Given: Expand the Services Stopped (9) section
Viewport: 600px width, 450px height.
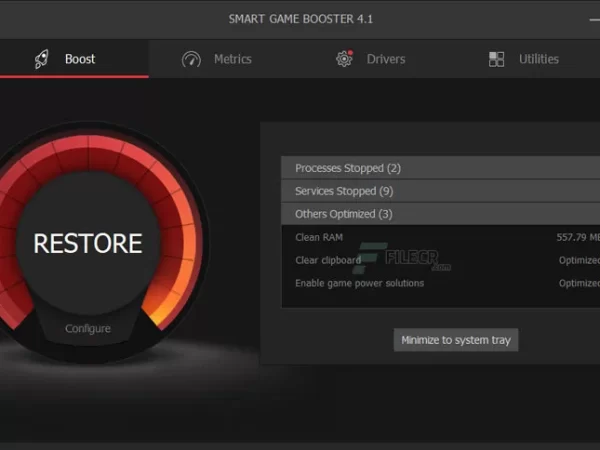Looking at the screenshot, I should 440,191.
